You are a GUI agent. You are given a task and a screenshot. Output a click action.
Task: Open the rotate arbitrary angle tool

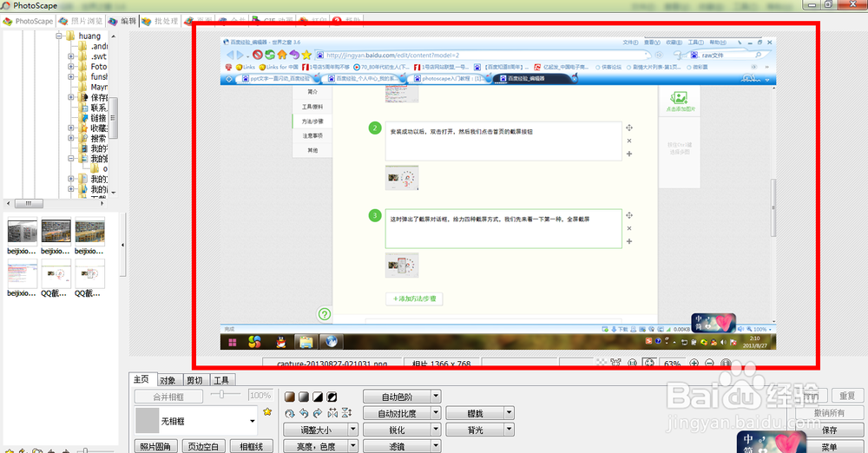coord(290,413)
